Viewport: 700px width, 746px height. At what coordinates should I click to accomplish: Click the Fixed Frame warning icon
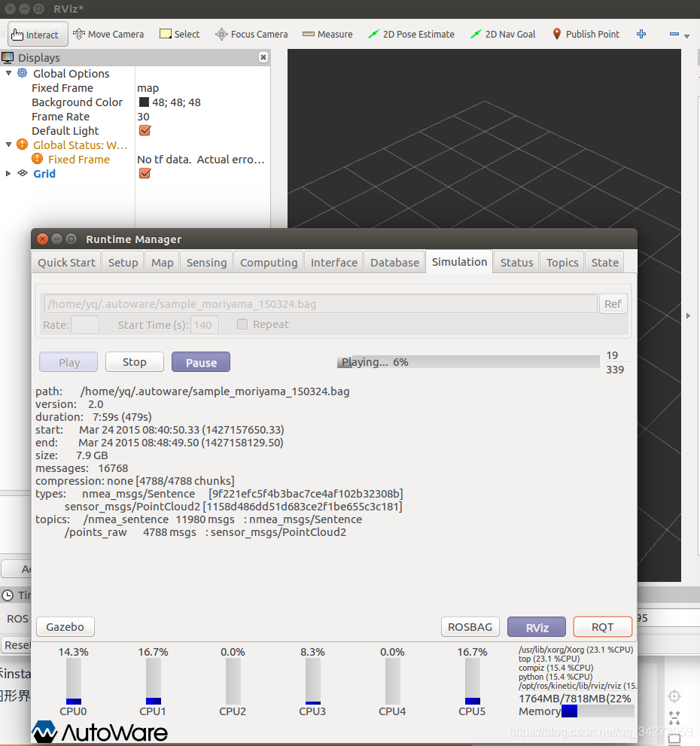tap(37, 159)
